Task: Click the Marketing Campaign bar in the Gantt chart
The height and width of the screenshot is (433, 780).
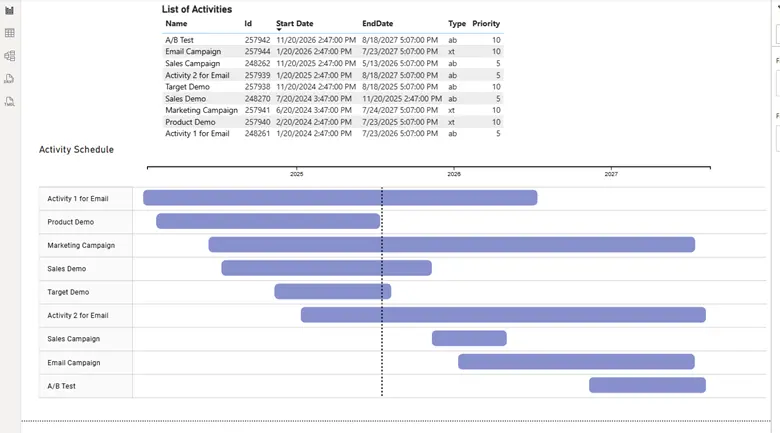Action: tap(451, 245)
